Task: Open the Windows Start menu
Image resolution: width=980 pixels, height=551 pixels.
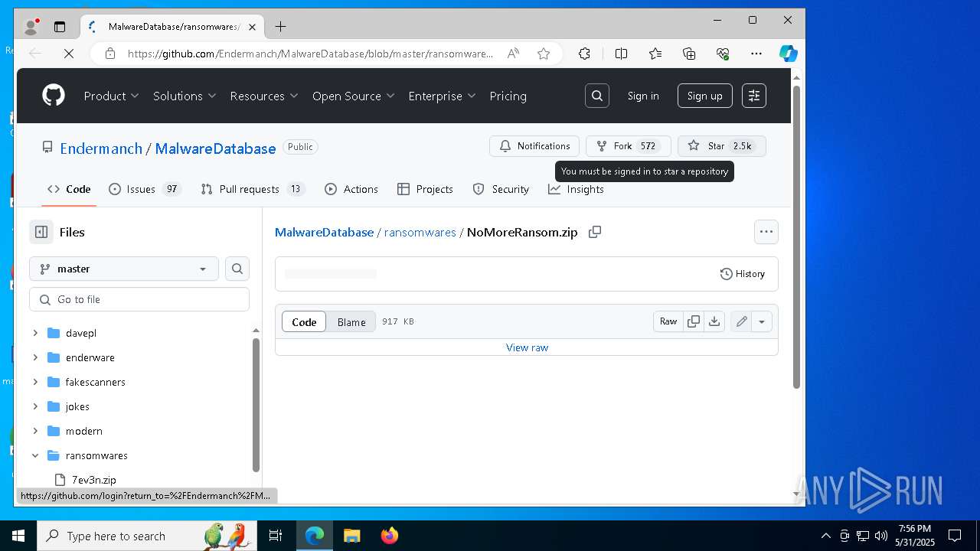Action: point(18,536)
